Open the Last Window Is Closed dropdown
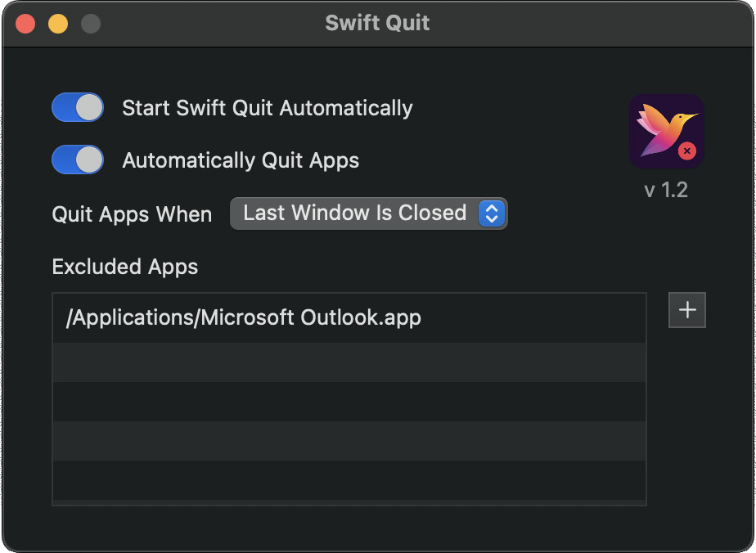The image size is (756, 553). (368, 213)
